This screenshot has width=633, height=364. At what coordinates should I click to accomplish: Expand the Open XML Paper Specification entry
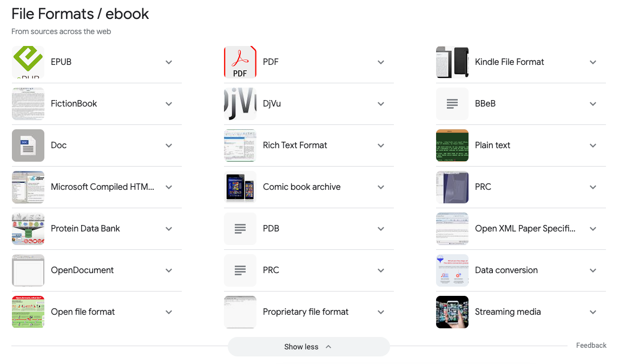click(x=592, y=229)
